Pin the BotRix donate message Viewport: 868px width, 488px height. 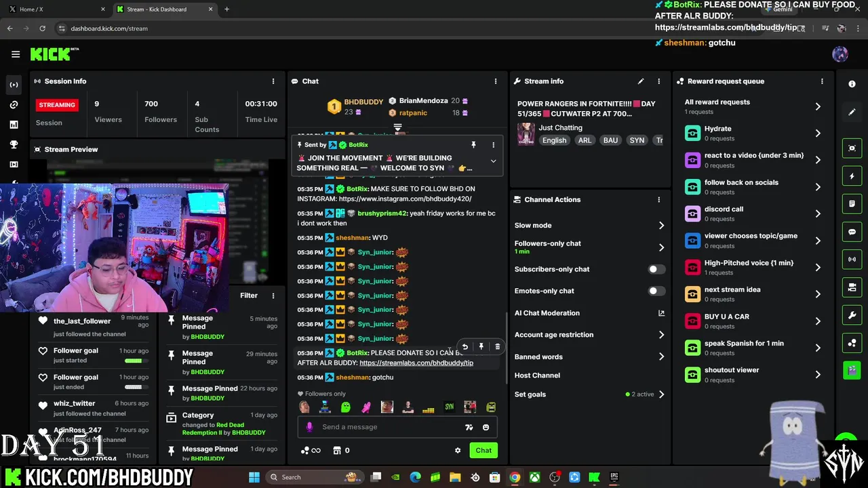(x=481, y=347)
